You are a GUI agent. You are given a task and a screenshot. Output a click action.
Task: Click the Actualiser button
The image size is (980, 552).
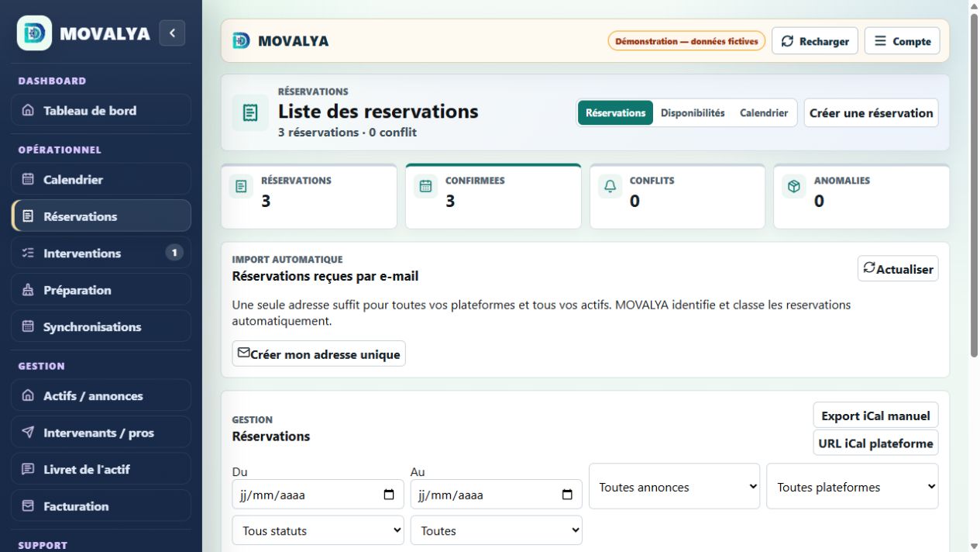coord(898,268)
